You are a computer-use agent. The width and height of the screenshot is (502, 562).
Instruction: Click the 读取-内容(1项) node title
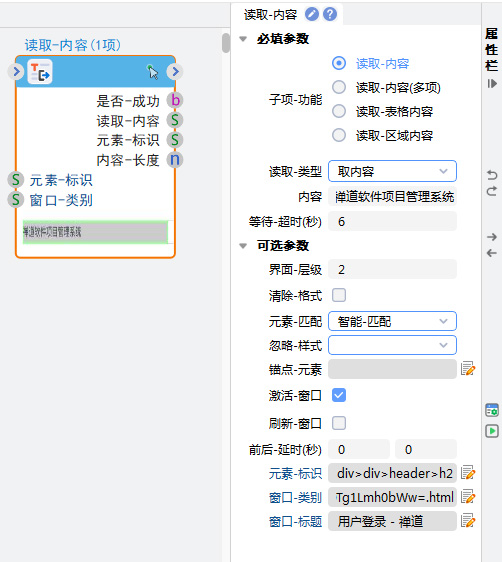(73, 45)
